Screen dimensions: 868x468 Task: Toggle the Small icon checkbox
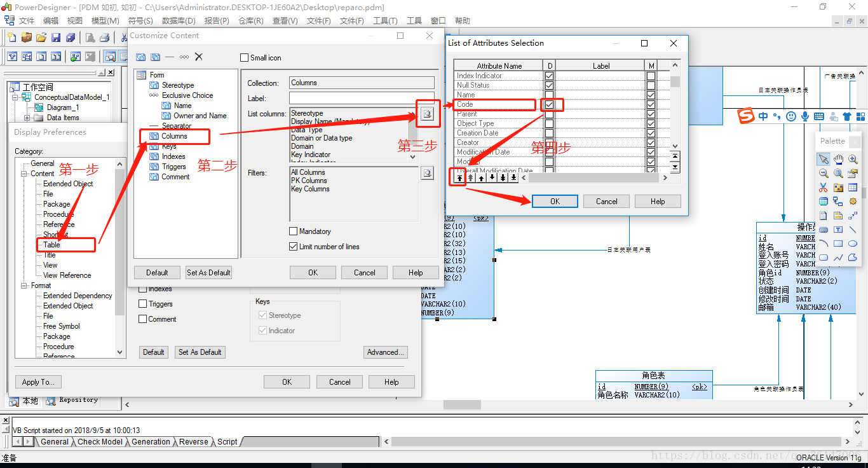[x=245, y=58]
